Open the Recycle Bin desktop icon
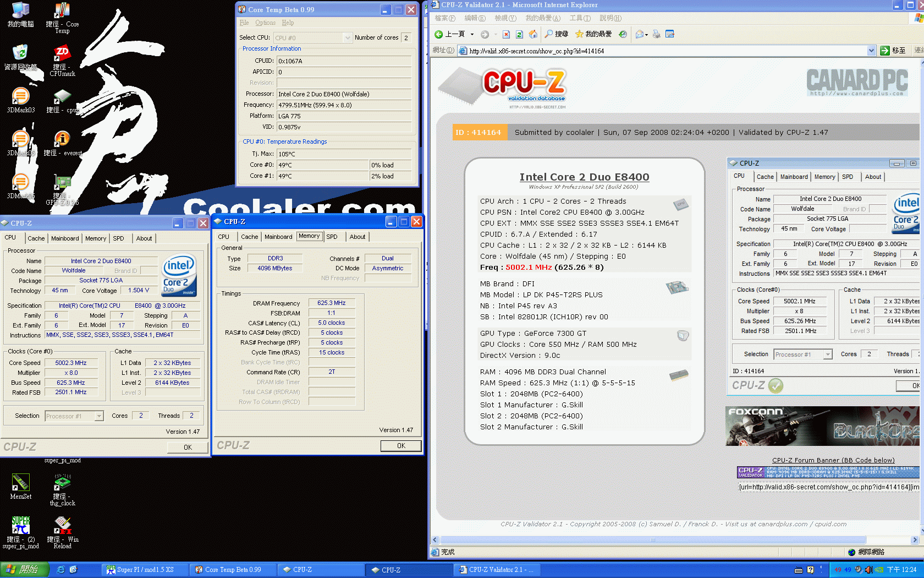Viewport: 924px width, 578px height. 20,57
